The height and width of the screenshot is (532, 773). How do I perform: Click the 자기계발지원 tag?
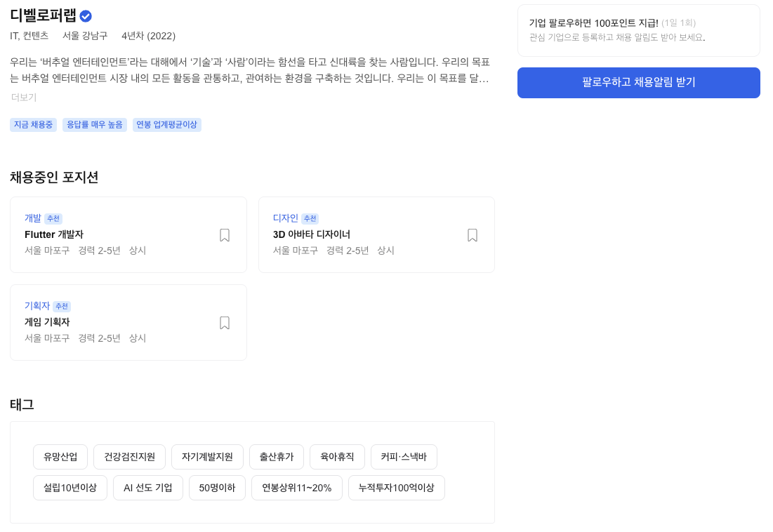208,457
